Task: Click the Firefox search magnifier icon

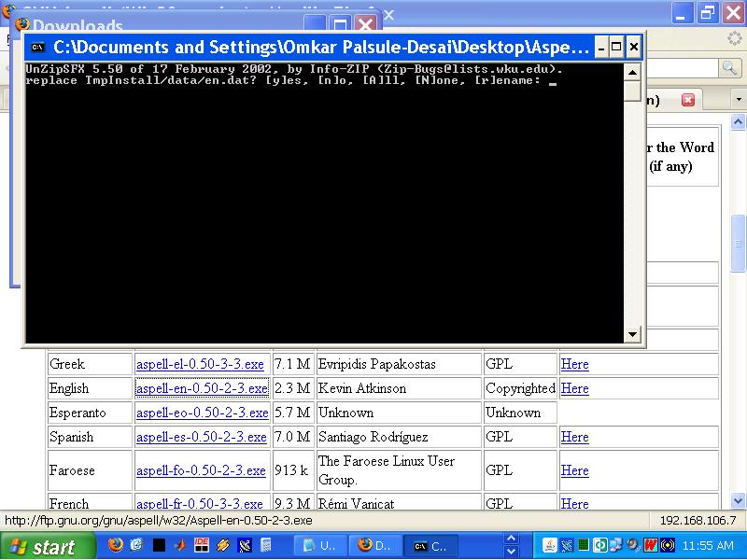Action: point(729,68)
